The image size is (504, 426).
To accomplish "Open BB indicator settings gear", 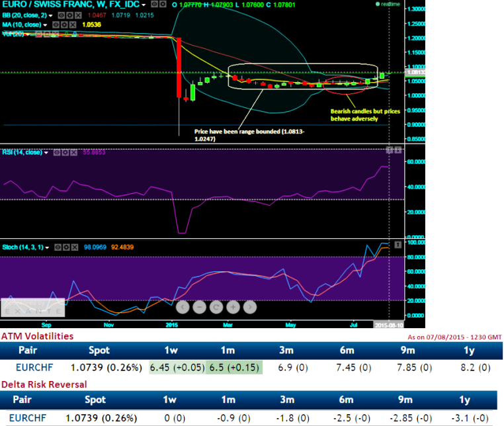I will pos(69,15).
